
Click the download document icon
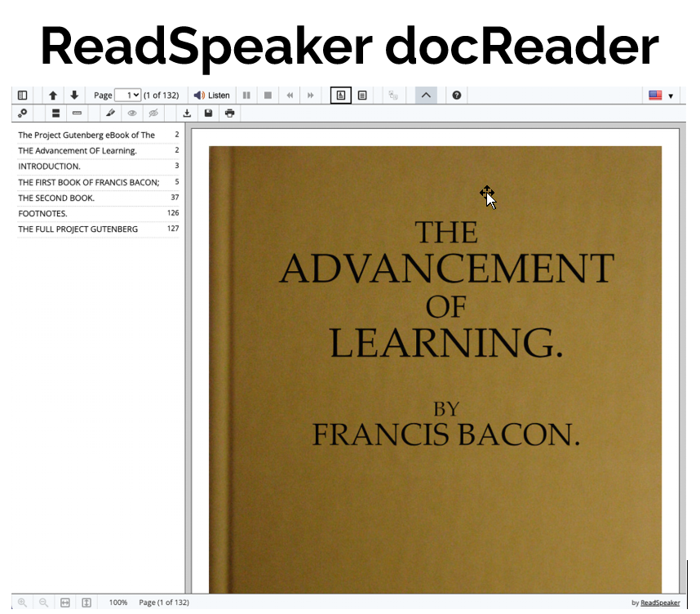click(x=187, y=113)
